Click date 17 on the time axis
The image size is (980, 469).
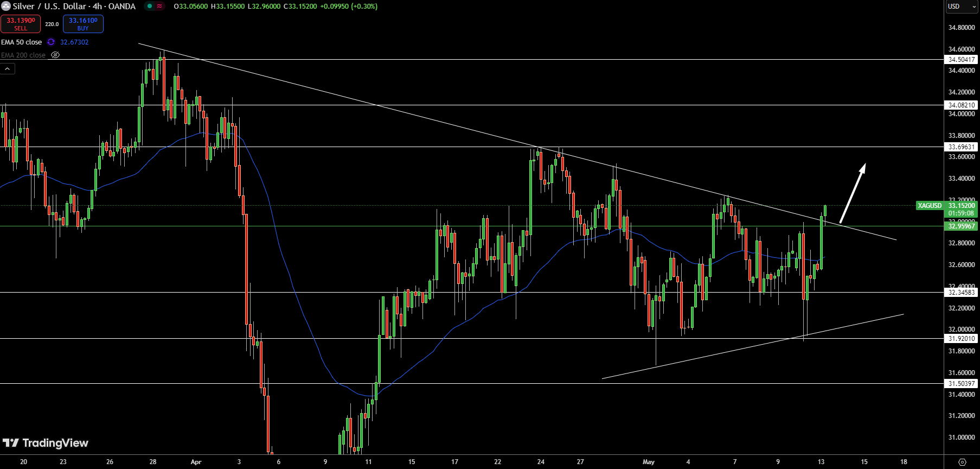pos(454,462)
